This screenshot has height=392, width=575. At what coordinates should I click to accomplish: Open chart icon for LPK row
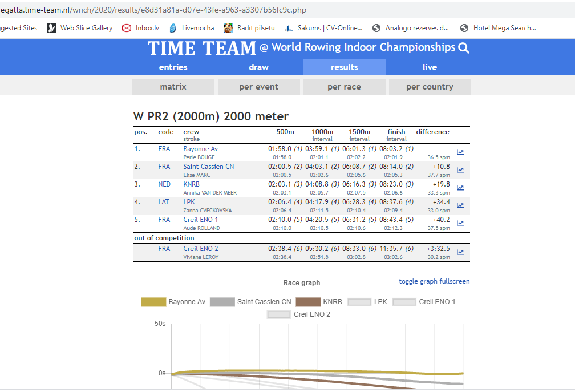pyautogui.click(x=460, y=205)
